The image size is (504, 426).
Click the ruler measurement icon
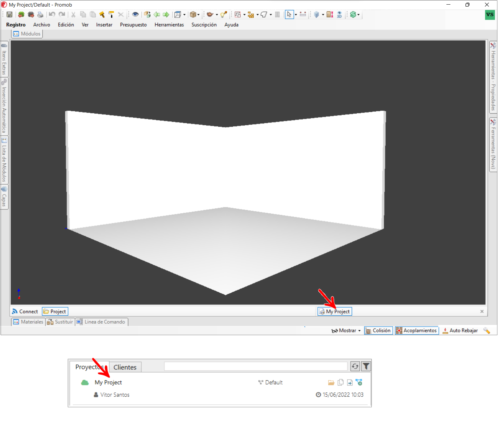pos(303,14)
